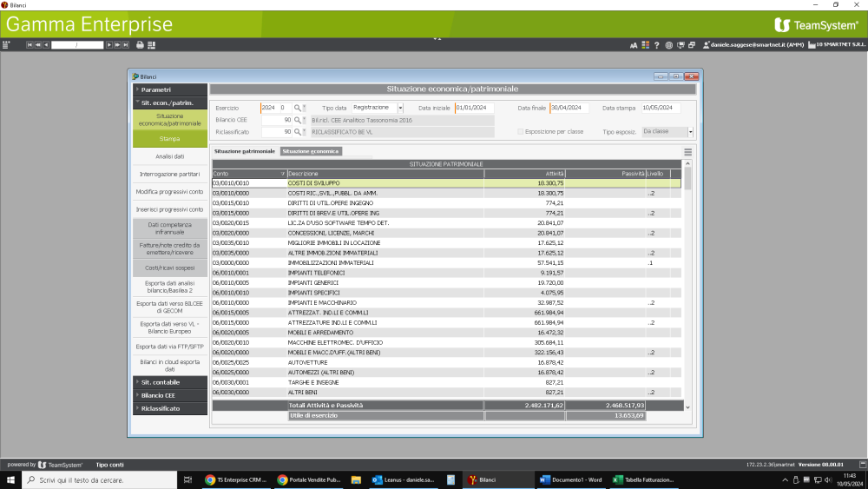Open Interrogazione partitari from the sidebar
This screenshot has width=868, height=489.
point(170,174)
